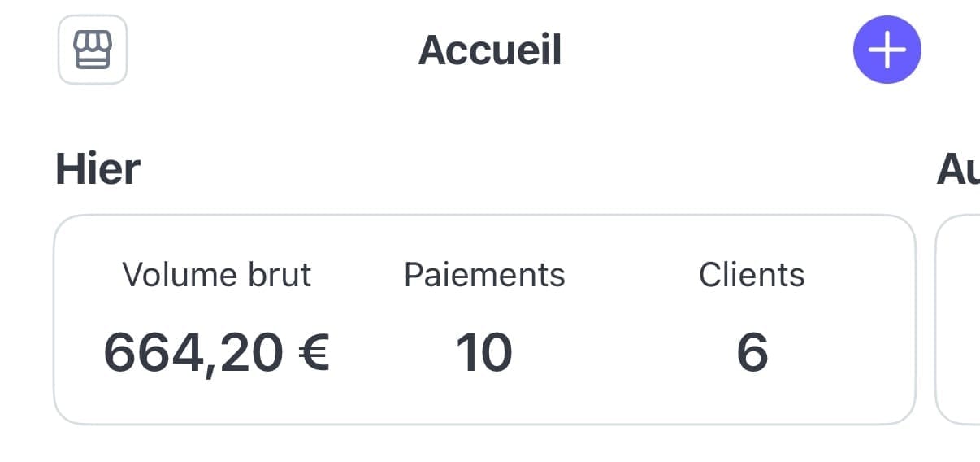Open the storefront icon button
This screenshot has height=462, width=980.
pos(93,50)
